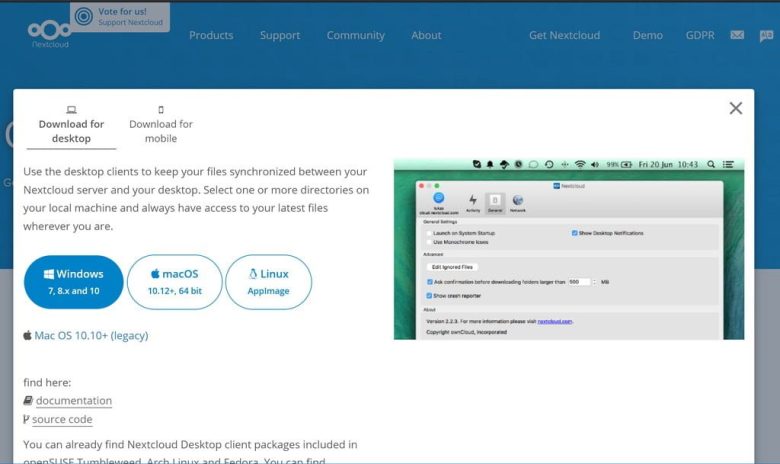Open the Support menu
This screenshot has width=780, height=464.
pyautogui.click(x=280, y=35)
